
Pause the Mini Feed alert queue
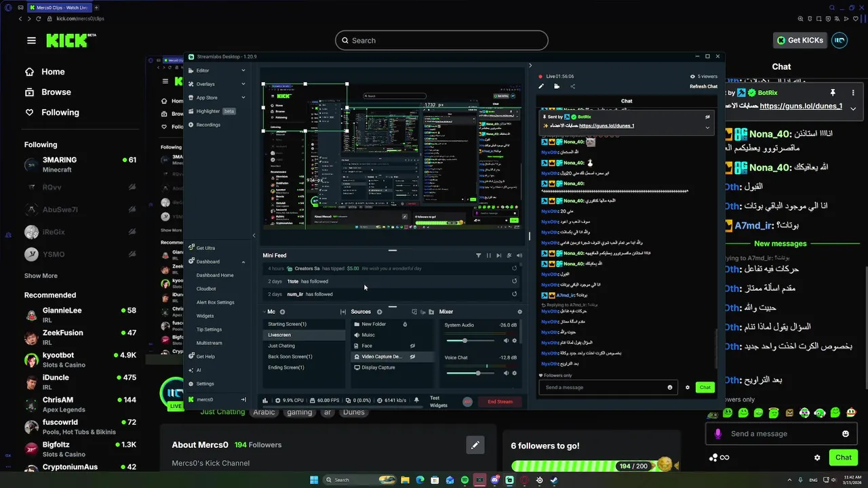[x=488, y=256]
